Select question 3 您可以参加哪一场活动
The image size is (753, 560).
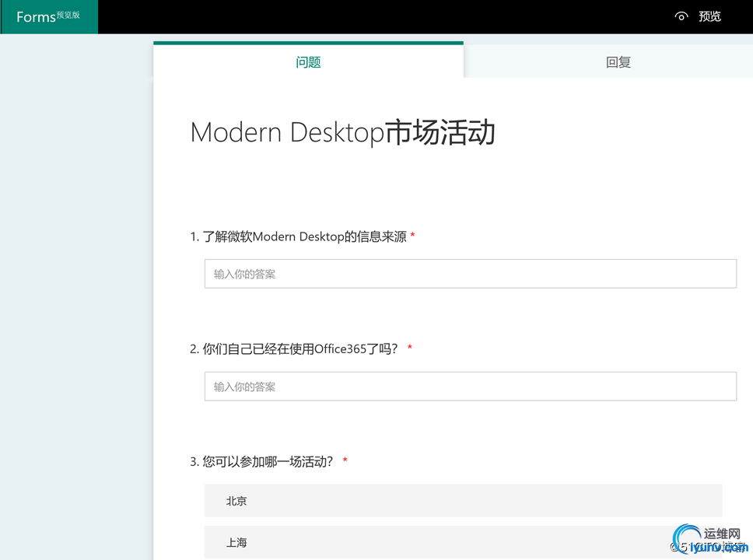click(269, 461)
